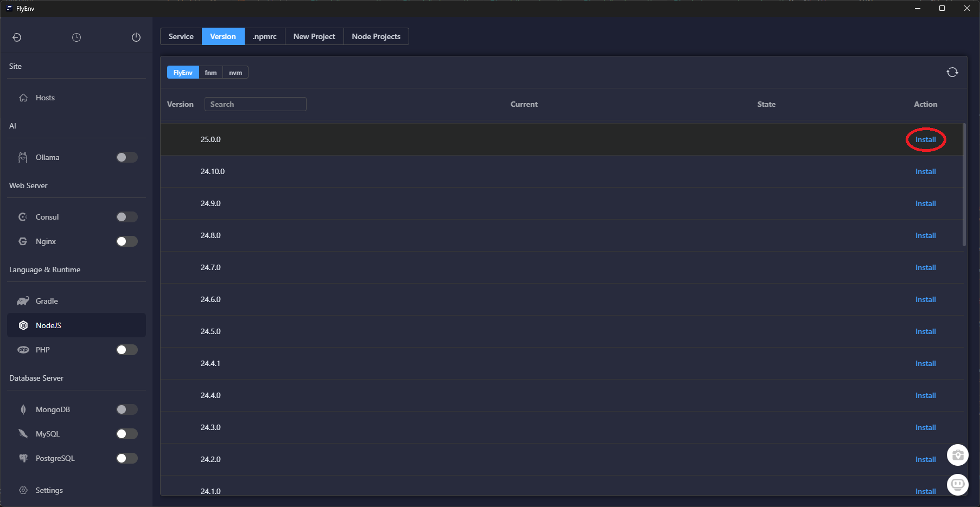Click the back arrow icon in sidebar header
The height and width of the screenshot is (507, 980).
click(x=17, y=37)
